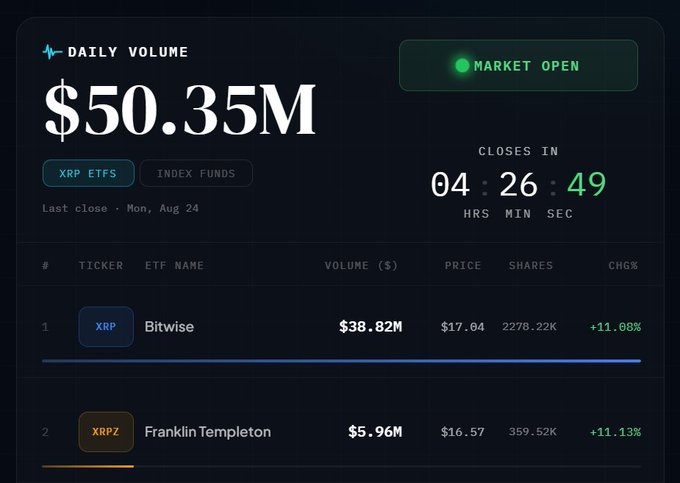680x483 pixels.
Task: Sort by the PRICE column header
Action: tap(463, 265)
